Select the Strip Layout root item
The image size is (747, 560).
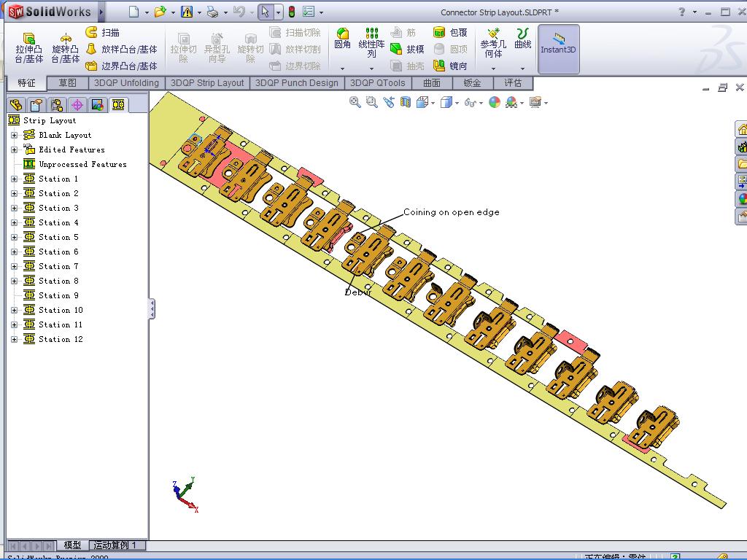[42, 120]
